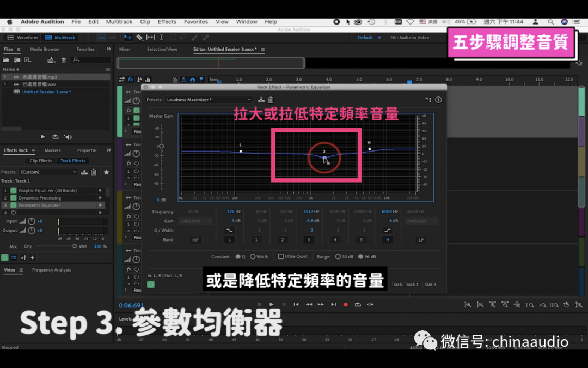This screenshot has height=368, width=588.
Task: Save the Parametric Equalizer preset
Action: tap(261, 100)
